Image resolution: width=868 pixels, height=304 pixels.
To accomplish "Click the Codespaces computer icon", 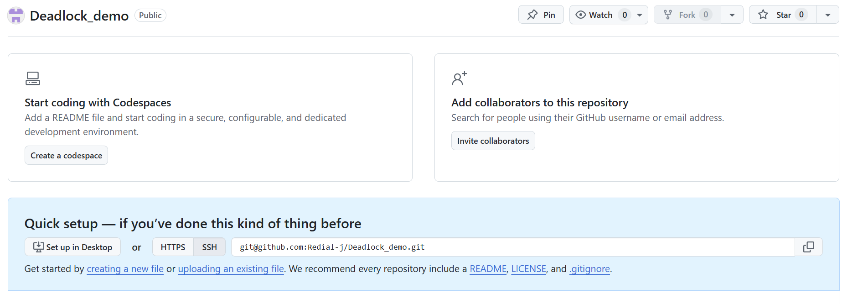I will (33, 79).
